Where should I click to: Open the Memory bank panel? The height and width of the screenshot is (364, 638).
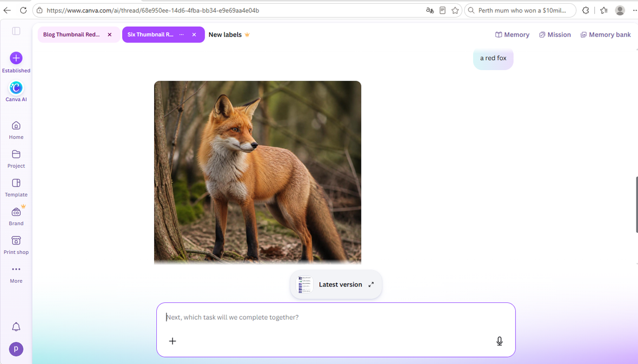pos(605,35)
